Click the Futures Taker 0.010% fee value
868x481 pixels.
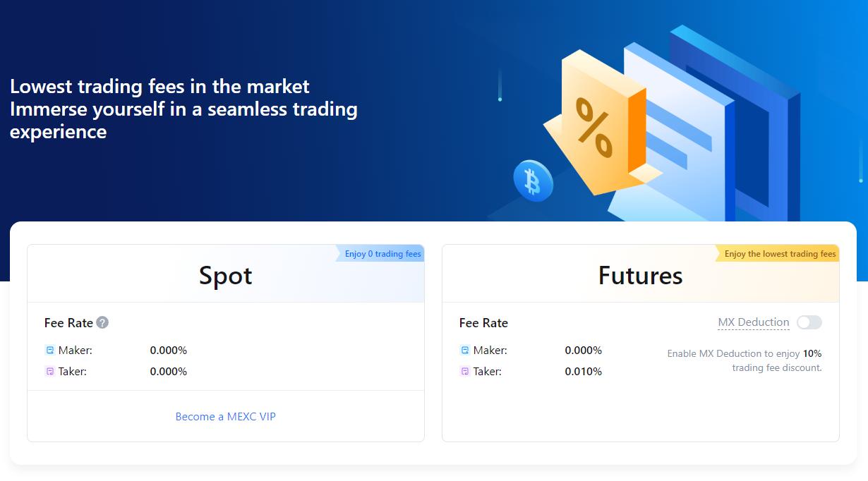(584, 371)
